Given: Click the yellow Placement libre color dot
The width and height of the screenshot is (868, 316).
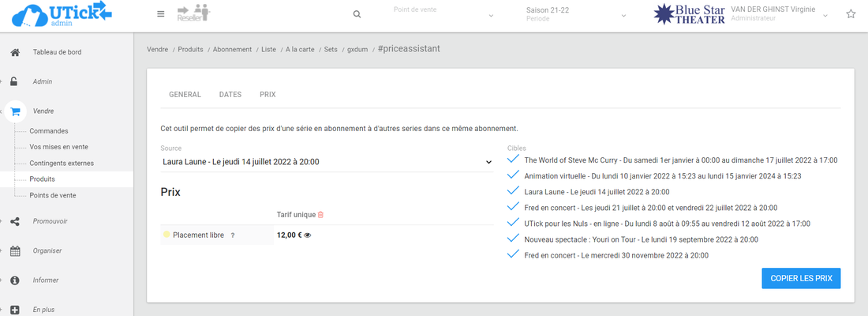Looking at the screenshot, I should coord(166,235).
